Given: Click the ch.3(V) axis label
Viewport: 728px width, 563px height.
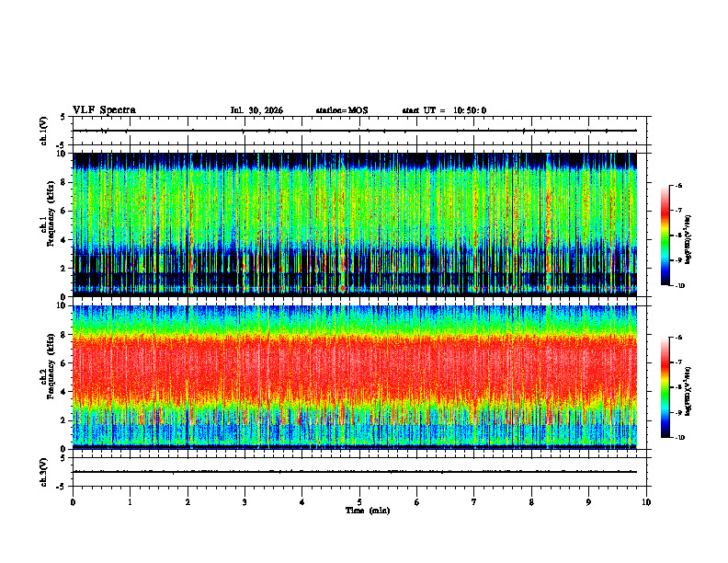Looking at the screenshot, I should [44, 472].
